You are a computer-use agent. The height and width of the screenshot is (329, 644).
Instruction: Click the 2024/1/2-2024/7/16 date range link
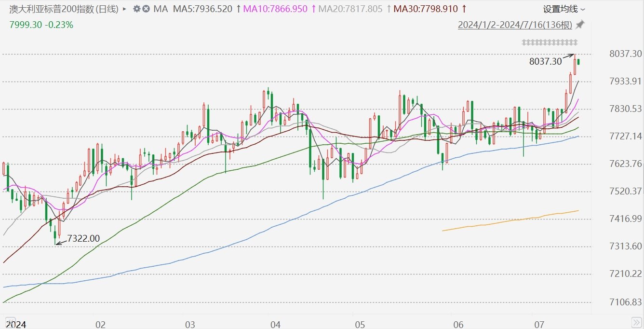514,25
